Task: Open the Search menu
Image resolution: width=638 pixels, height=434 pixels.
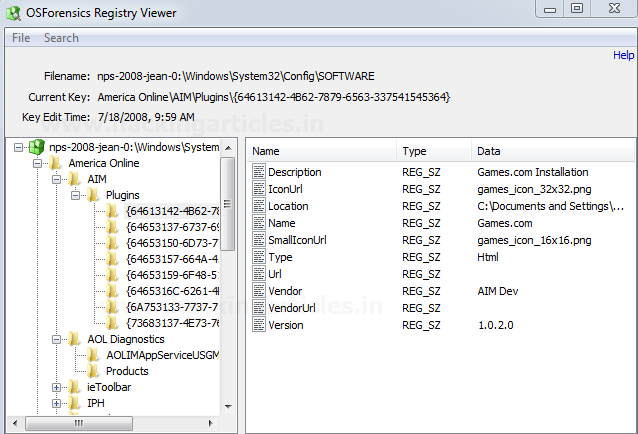Action: point(61,38)
